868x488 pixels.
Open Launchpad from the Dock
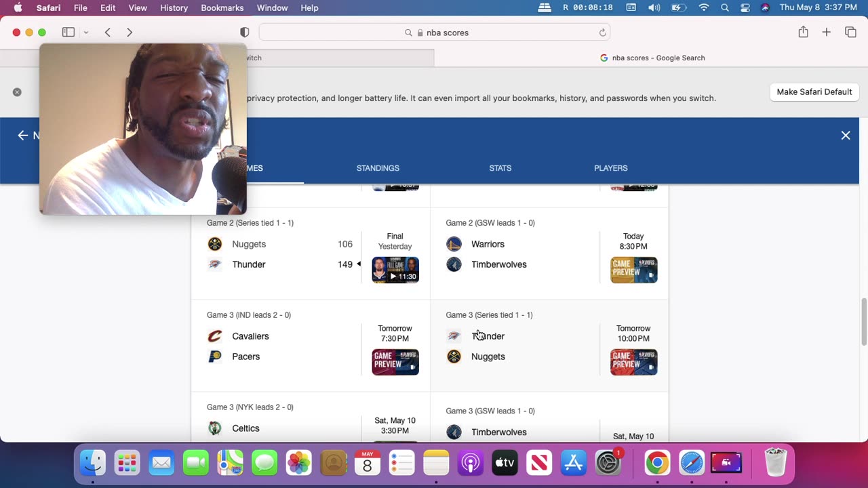coord(127,463)
